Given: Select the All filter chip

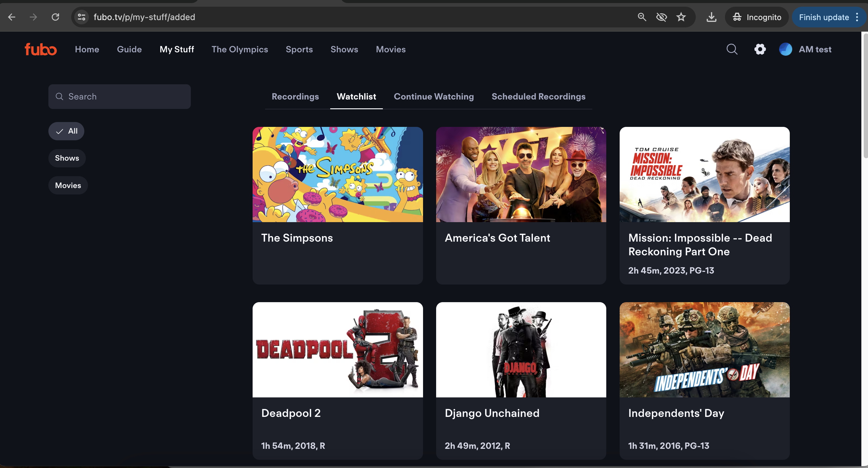Looking at the screenshot, I should pos(66,131).
